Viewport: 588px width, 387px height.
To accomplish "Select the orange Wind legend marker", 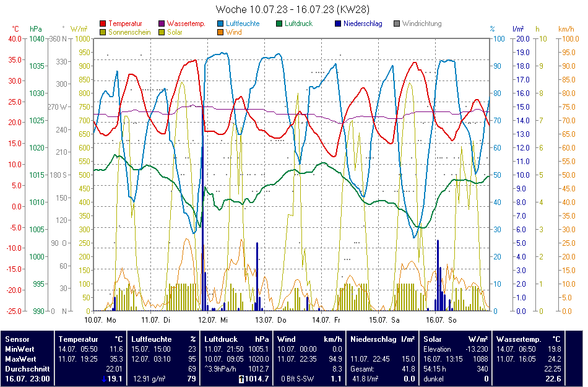I will tap(221, 32).
